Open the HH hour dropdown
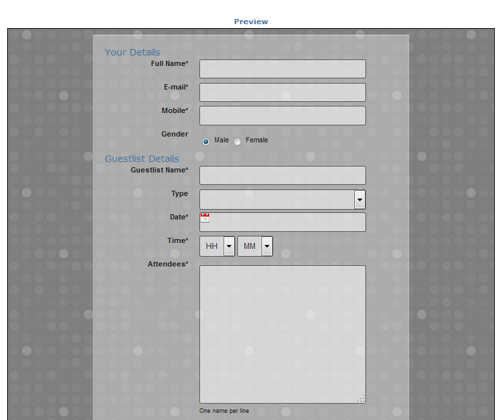The height and width of the screenshot is (420, 504). (217, 246)
